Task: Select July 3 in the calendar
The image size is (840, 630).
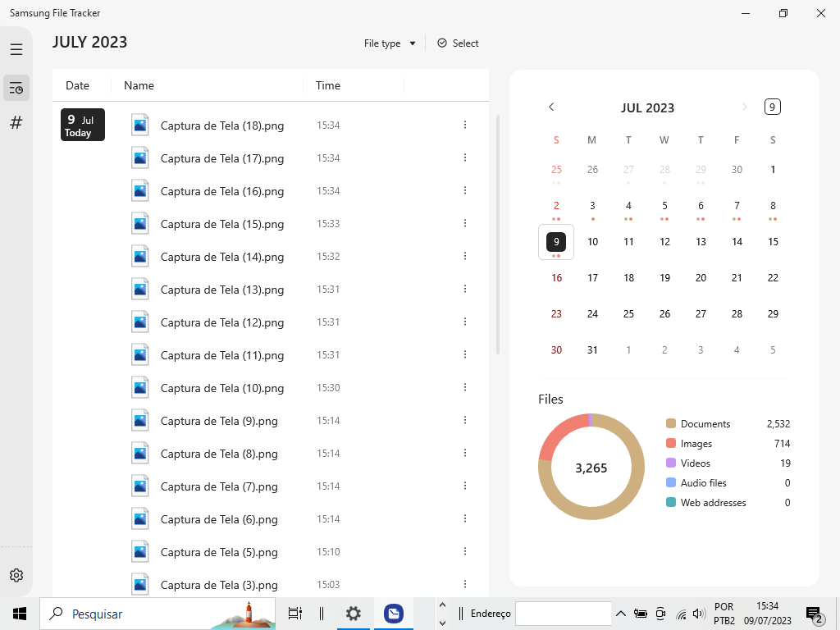Action: [x=592, y=206]
